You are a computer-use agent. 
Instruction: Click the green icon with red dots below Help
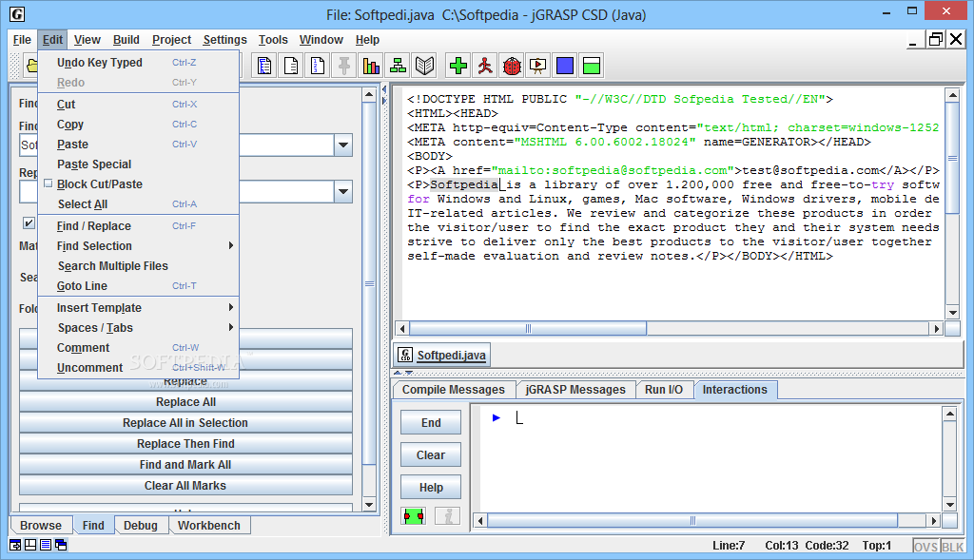tap(413, 516)
